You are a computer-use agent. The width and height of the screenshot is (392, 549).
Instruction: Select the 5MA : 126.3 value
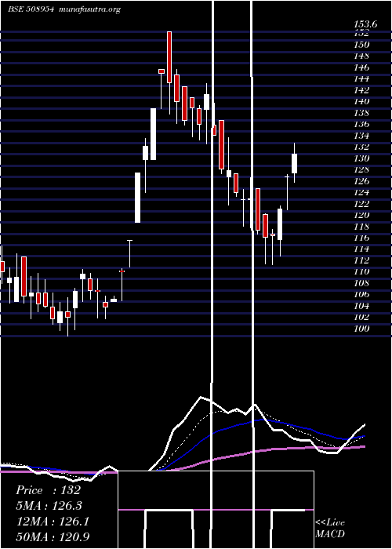pos(49,506)
